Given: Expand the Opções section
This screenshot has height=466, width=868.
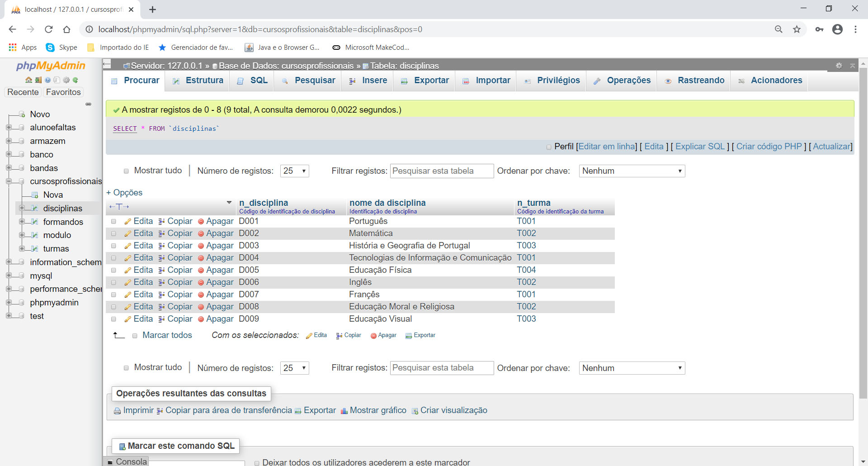Looking at the screenshot, I should click(124, 192).
